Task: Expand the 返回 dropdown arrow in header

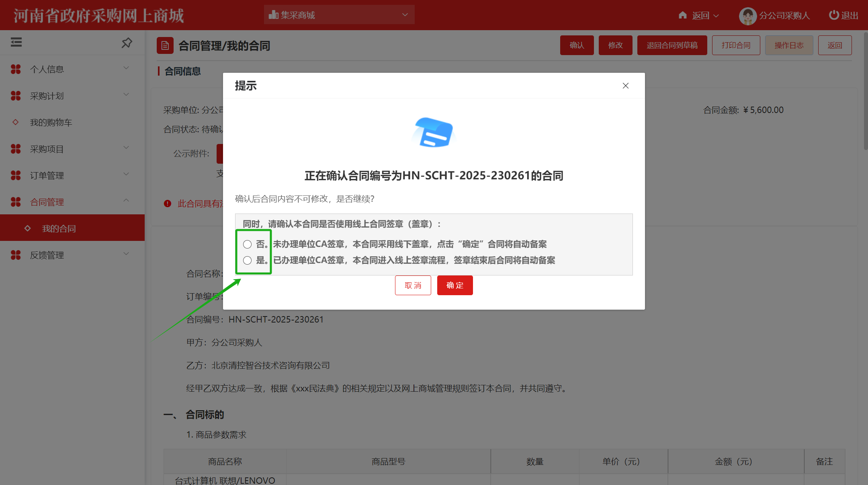Action: point(716,16)
